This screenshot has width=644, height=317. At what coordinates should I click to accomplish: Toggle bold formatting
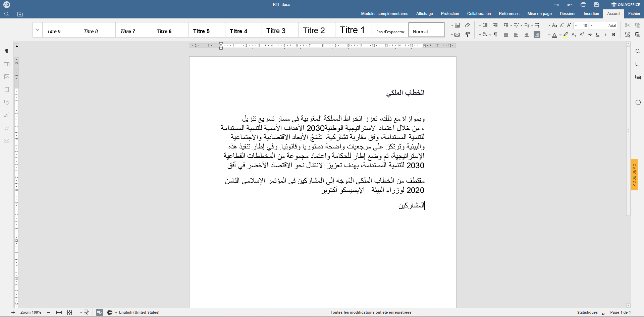point(614,35)
